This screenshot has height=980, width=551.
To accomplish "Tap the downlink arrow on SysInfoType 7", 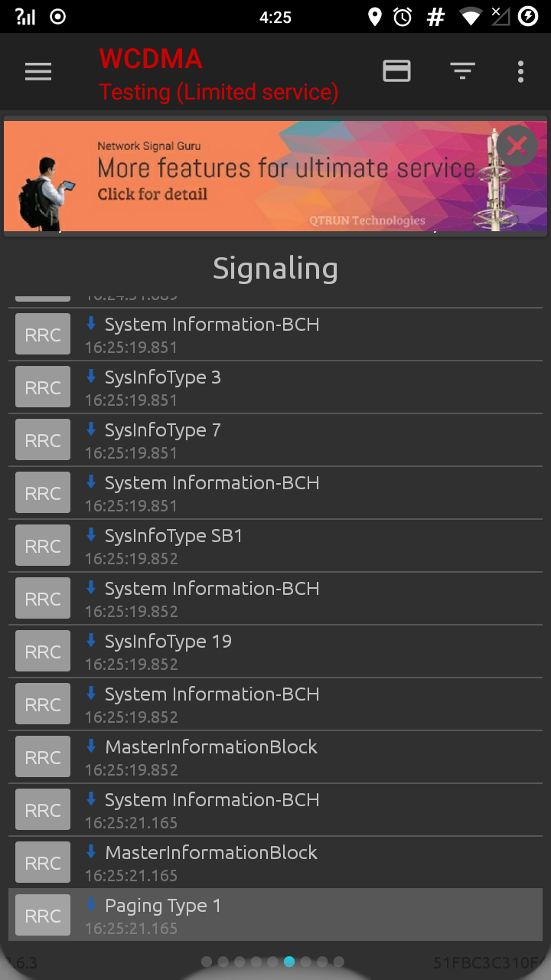I will click(91, 429).
